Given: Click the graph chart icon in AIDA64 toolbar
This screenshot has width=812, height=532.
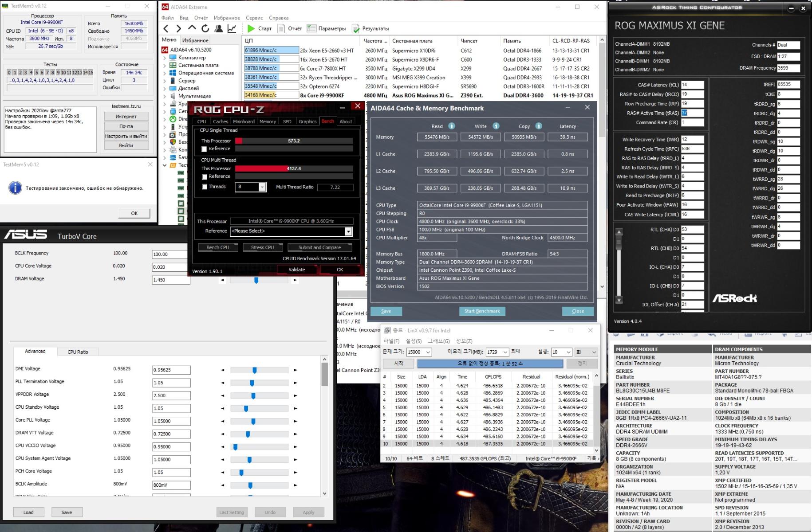Looking at the screenshot, I should click(232, 29).
